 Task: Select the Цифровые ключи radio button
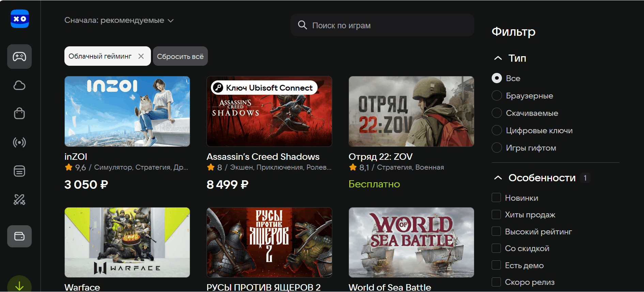497,130
